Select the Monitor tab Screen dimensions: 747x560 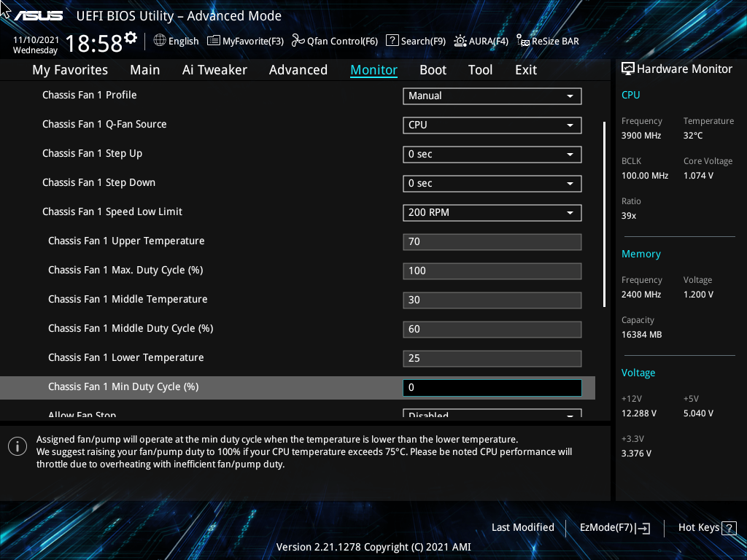[374, 70]
